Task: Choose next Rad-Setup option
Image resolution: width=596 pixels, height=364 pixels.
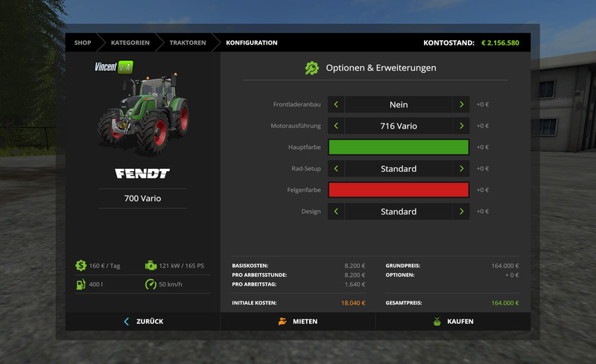Action: click(461, 169)
